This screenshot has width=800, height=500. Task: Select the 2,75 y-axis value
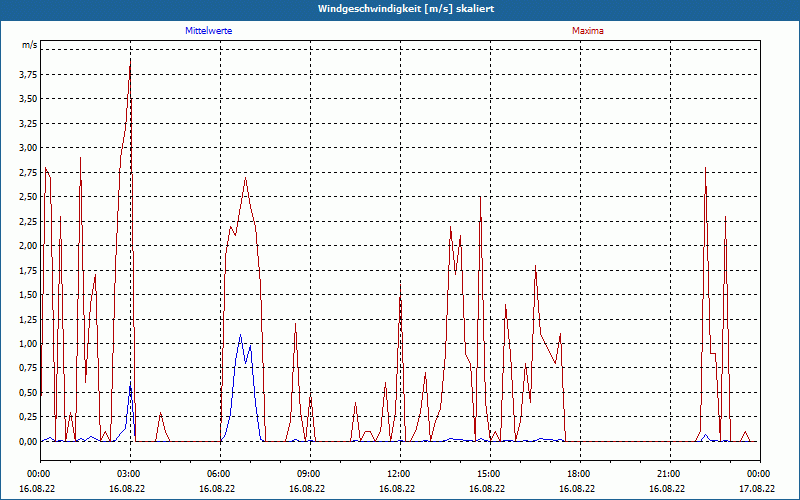click(28, 172)
